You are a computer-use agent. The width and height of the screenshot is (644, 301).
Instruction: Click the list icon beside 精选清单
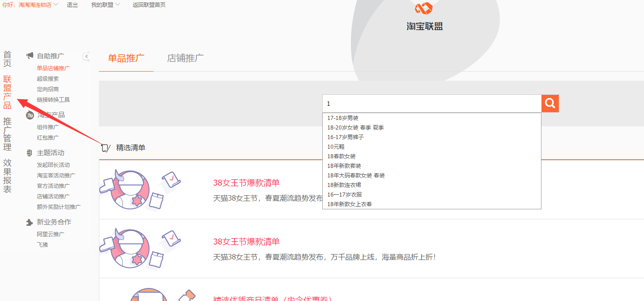tap(105, 148)
